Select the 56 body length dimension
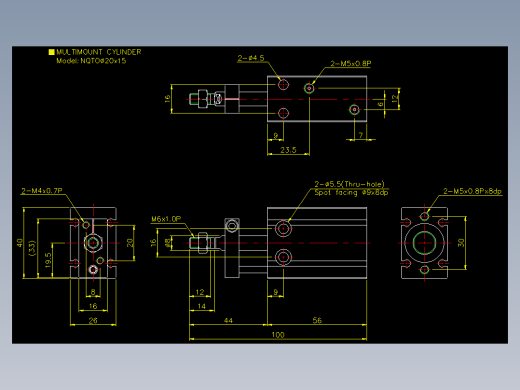 317,320
